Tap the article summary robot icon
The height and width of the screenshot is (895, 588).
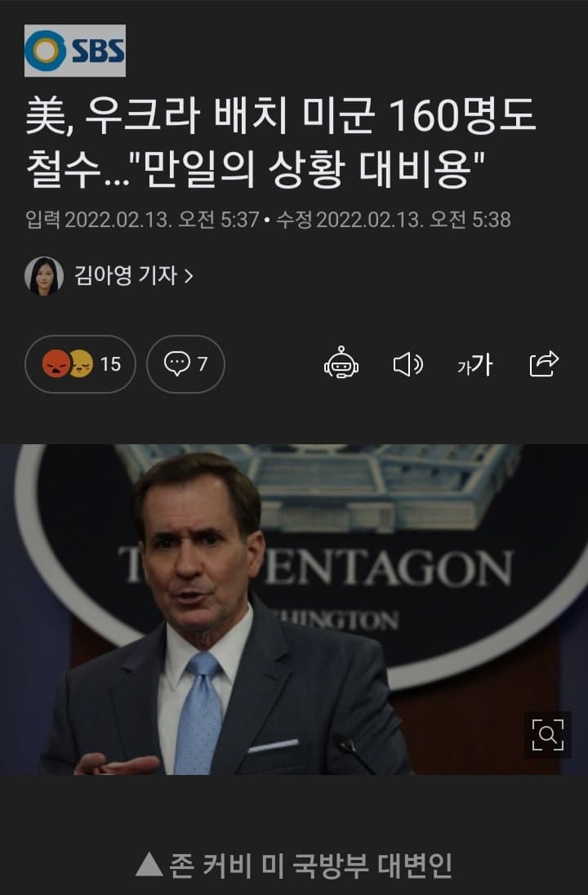341,363
